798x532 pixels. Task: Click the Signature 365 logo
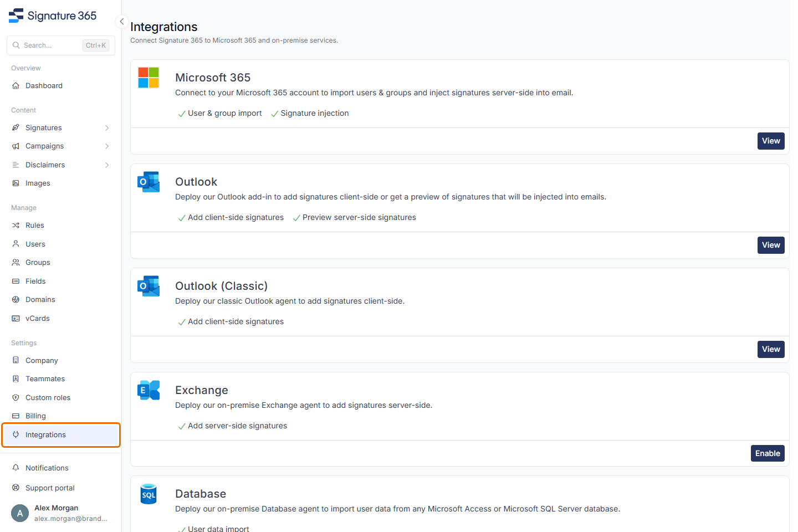[53, 16]
